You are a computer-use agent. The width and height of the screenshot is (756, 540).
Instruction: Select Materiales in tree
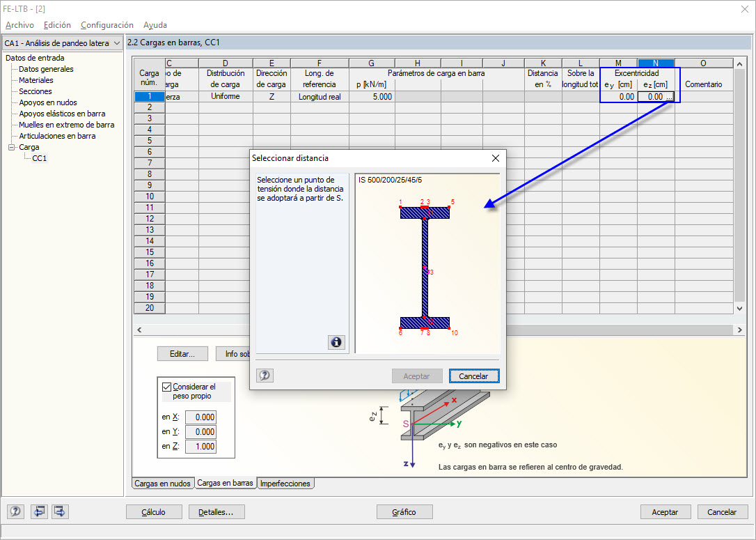(36, 80)
